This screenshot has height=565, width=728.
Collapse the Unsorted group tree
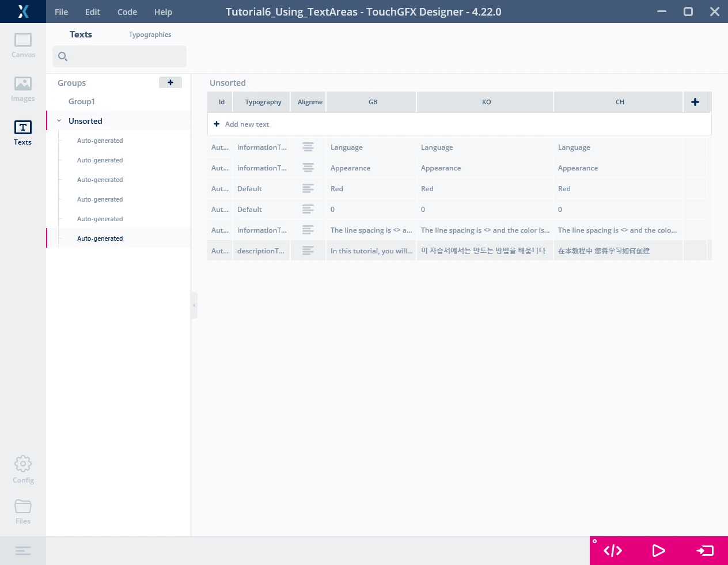pos(59,121)
